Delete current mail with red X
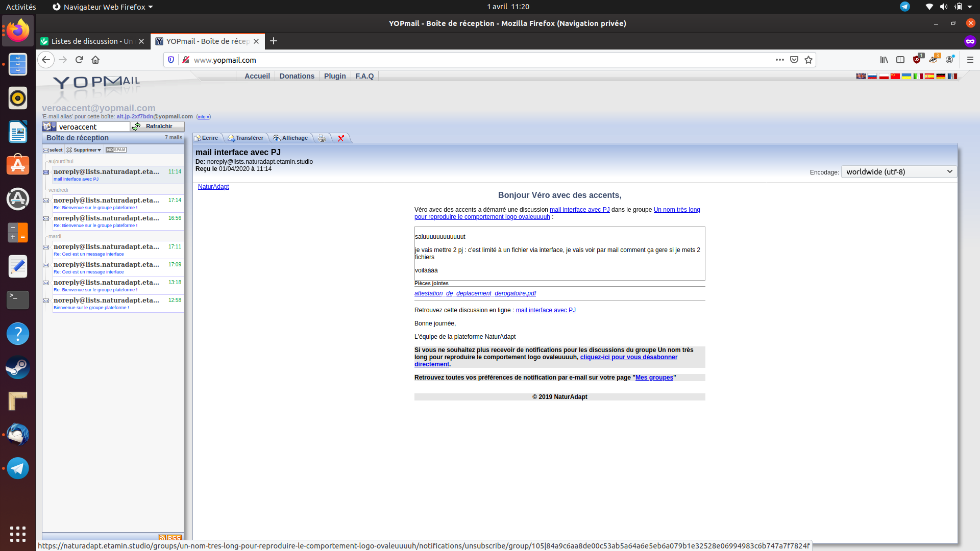Viewport: 980px width, 551px height. click(341, 138)
